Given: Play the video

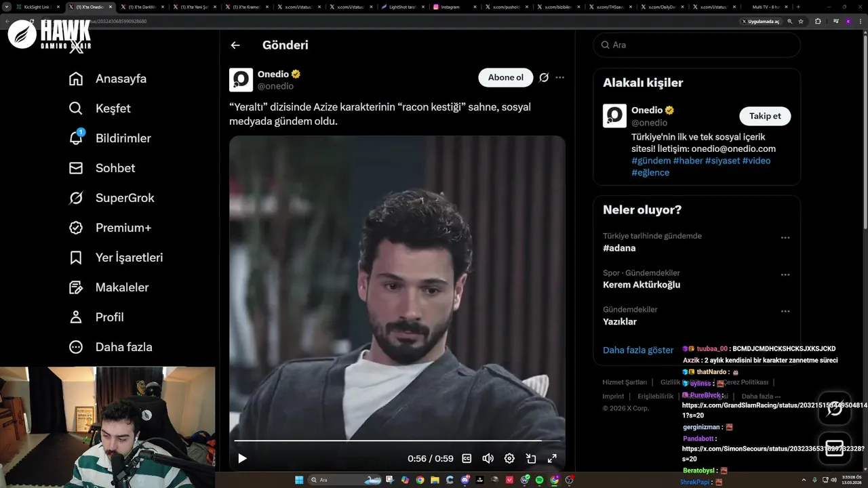Looking at the screenshot, I should [x=242, y=458].
